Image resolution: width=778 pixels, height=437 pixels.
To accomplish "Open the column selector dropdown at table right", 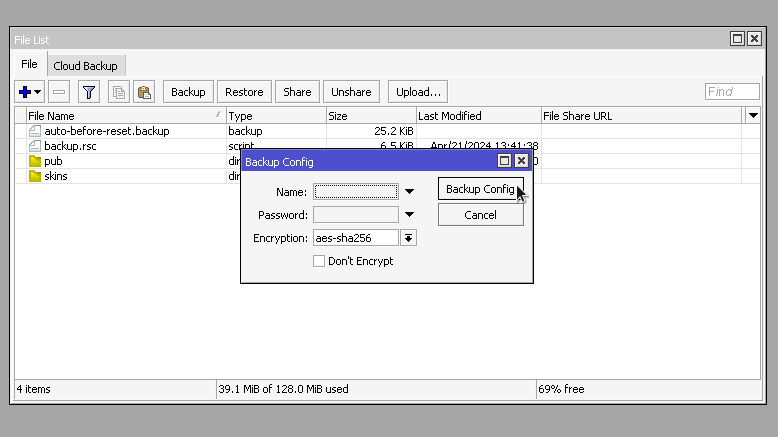I will click(753, 116).
